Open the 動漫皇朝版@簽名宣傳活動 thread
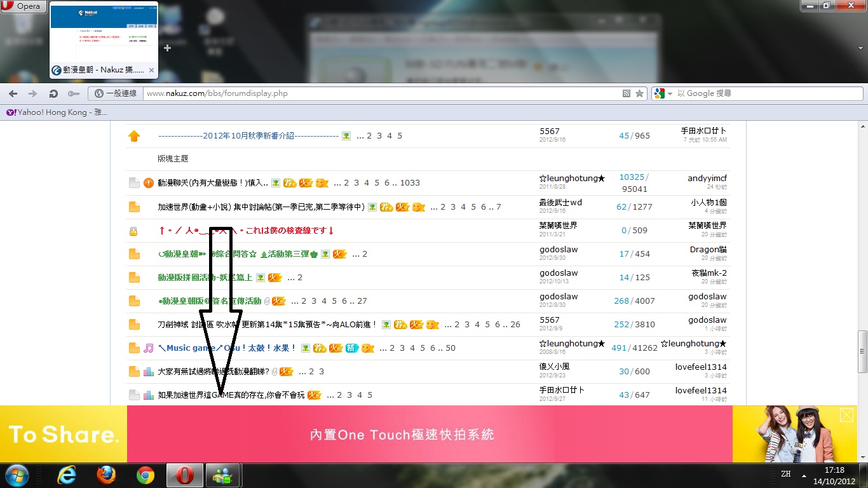The height and width of the screenshot is (488, 868). click(210, 301)
